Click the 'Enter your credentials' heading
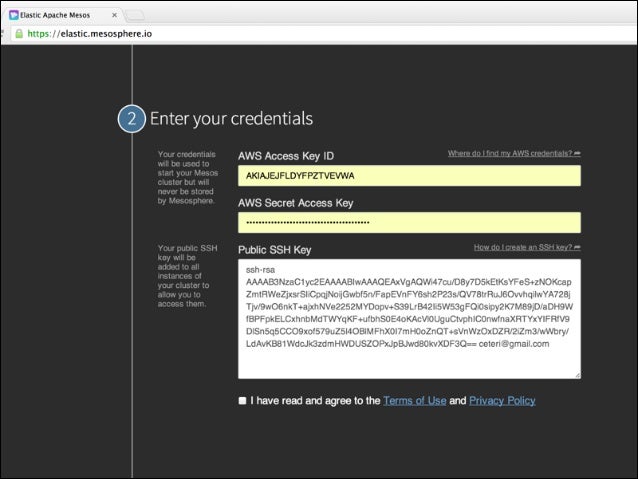This screenshot has height=479, width=638. 231,118
